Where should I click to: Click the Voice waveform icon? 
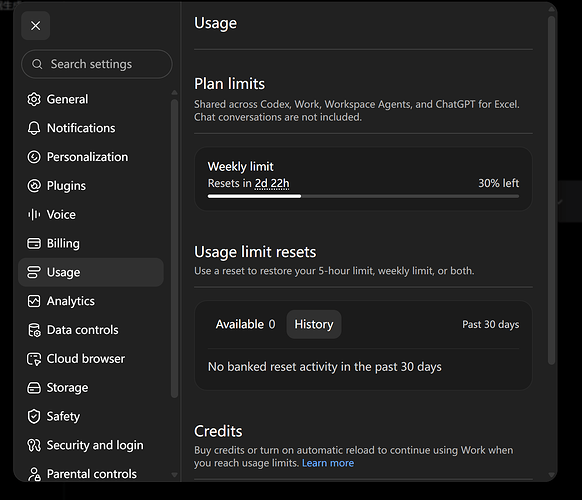[x=34, y=215]
